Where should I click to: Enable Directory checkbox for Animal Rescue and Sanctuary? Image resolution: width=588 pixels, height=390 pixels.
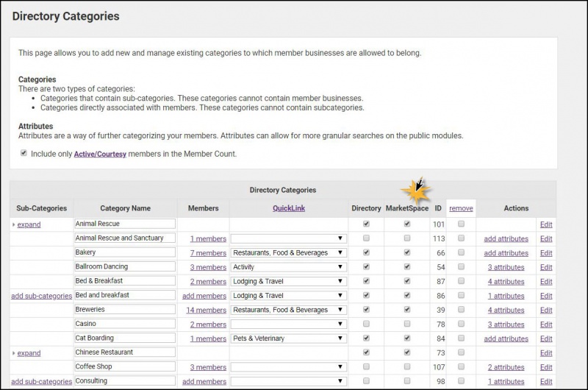[x=366, y=238]
